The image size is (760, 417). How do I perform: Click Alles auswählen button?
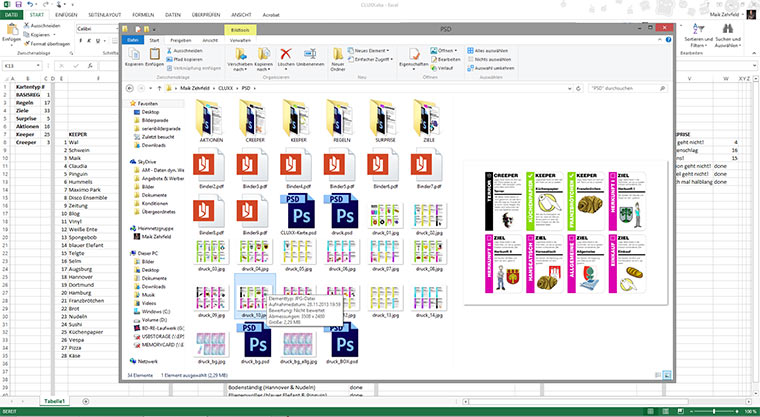(490, 49)
